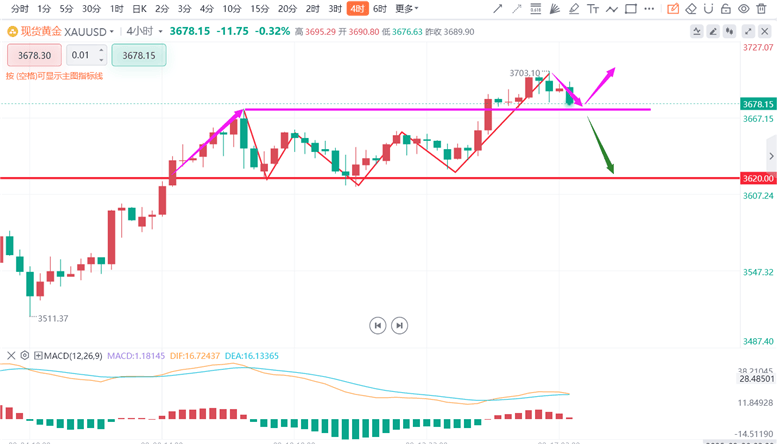The width and height of the screenshot is (777, 444).
Task: Select the trend line drawing tool
Action: (498, 9)
